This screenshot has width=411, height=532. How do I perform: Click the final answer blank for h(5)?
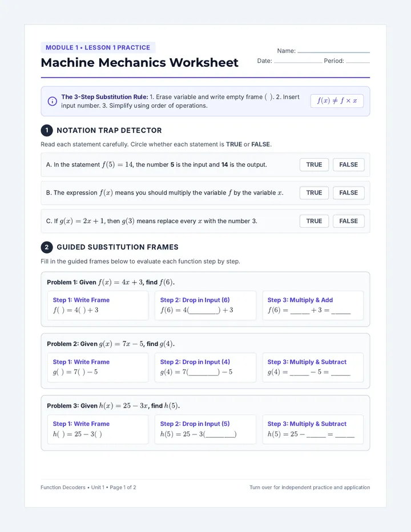(344, 434)
